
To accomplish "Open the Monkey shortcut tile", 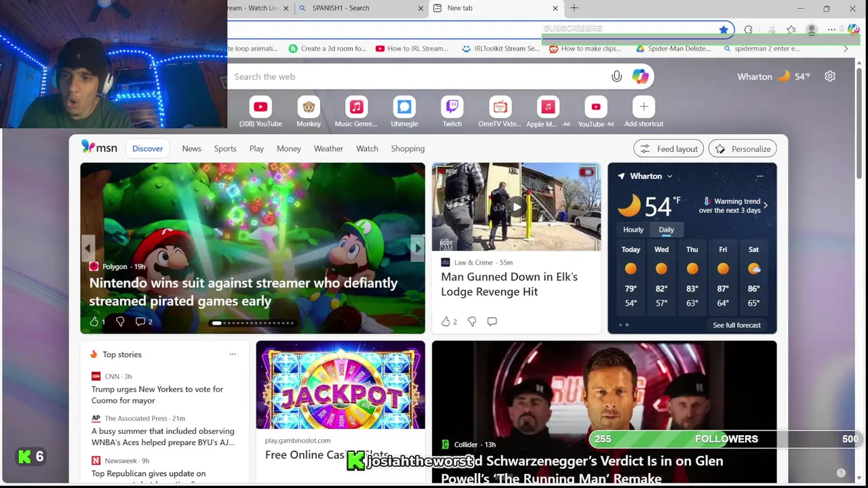I will (x=309, y=112).
